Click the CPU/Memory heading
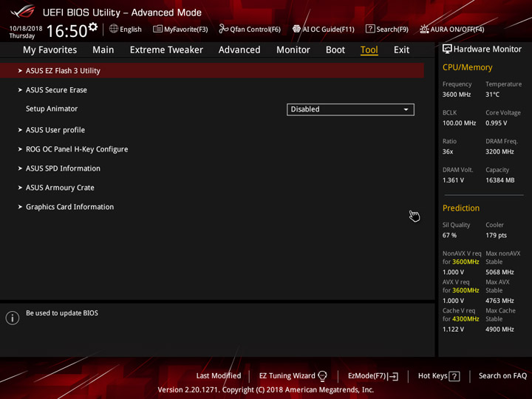Viewport: 532px width, 399px height. coord(467,67)
